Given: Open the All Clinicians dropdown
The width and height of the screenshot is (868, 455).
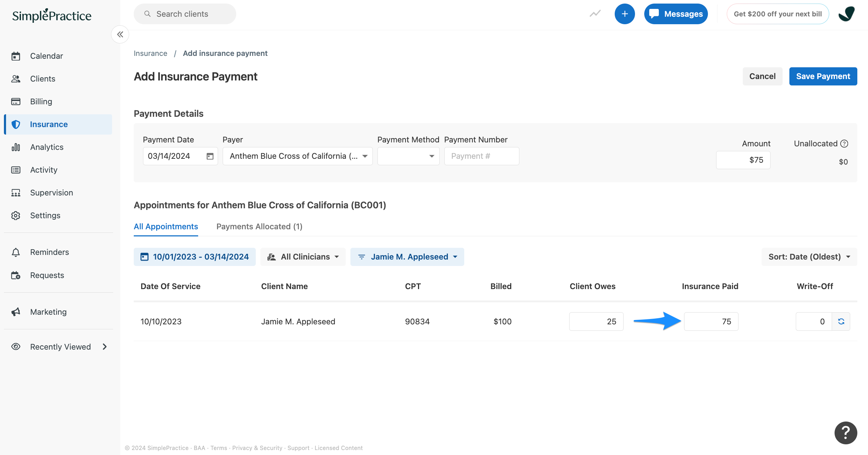Looking at the screenshot, I should point(303,257).
